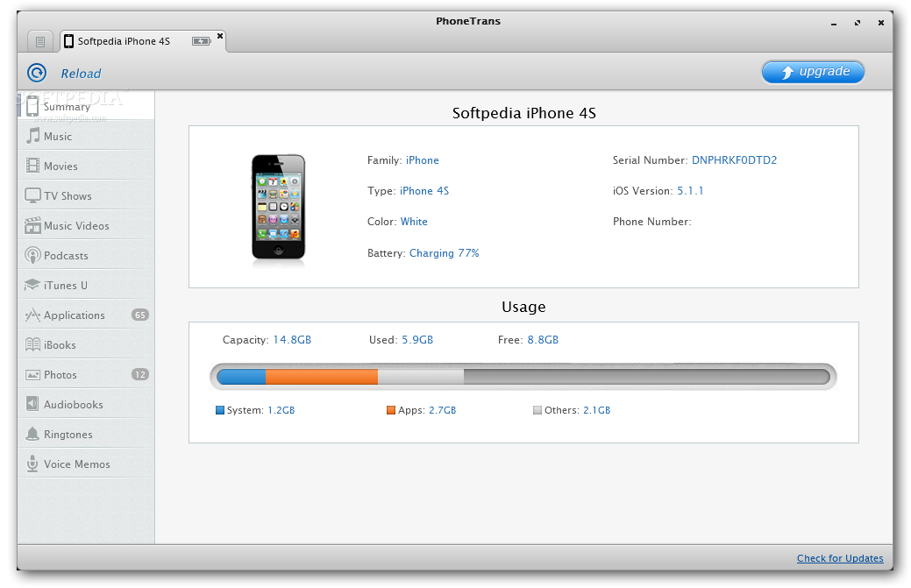Click the Applications 65 count badge
The height and width of the screenshot is (588, 911).
[x=140, y=315]
